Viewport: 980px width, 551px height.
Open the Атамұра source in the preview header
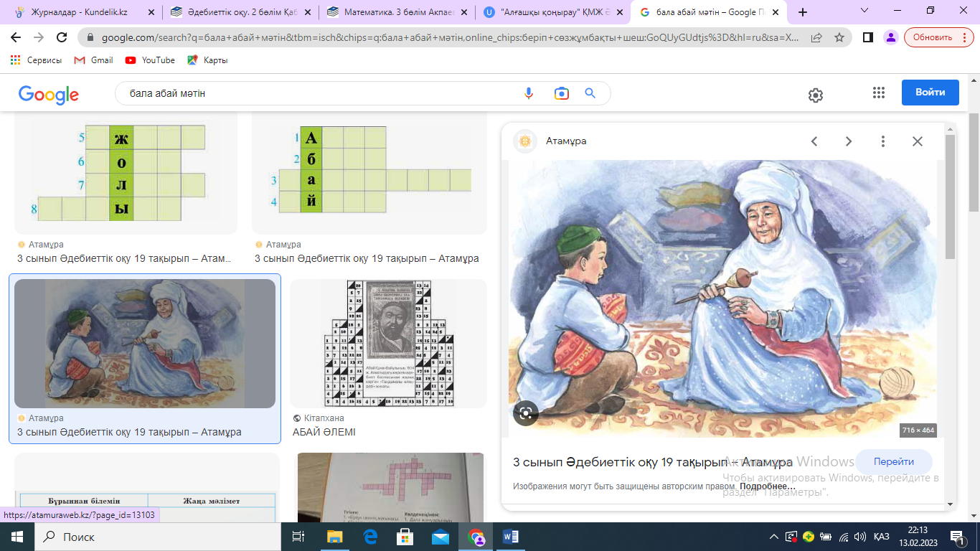[x=567, y=141]
